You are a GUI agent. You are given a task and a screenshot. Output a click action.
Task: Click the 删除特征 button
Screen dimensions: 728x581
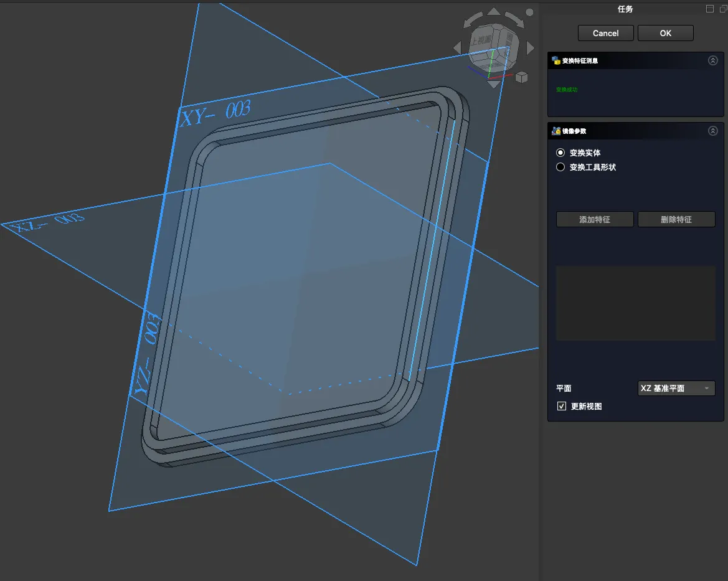pyautogui.click(x=676, y=219)
